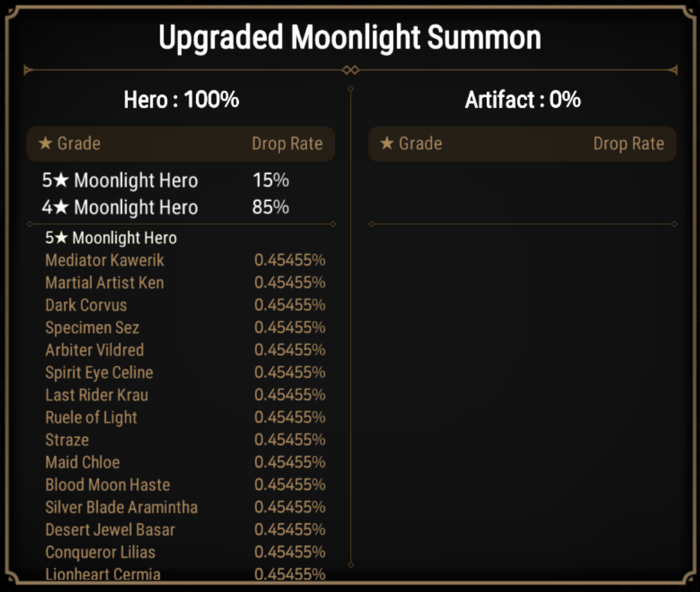Click Last Rider Krau entry
Image resolution: width=700 pixels, height=592 pixels.
96,395
